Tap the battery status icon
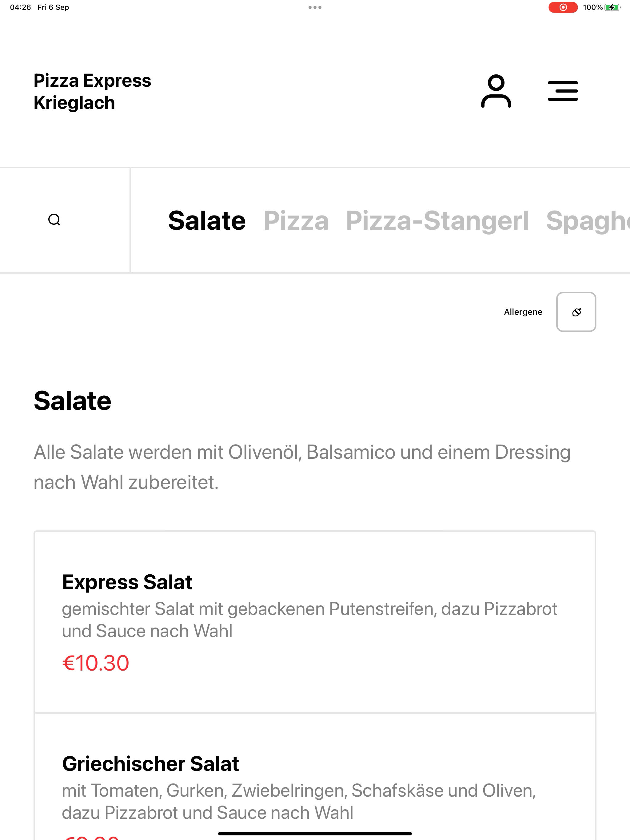 pos(612,7)
